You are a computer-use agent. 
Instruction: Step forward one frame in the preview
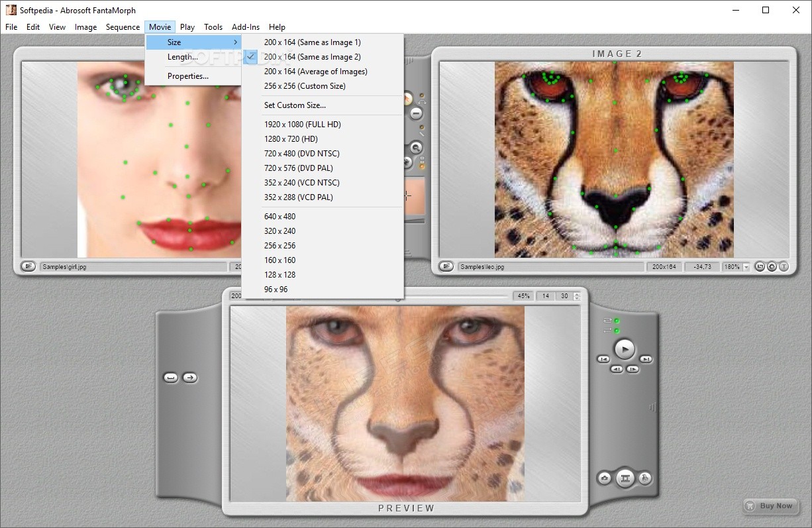[633, 369]
